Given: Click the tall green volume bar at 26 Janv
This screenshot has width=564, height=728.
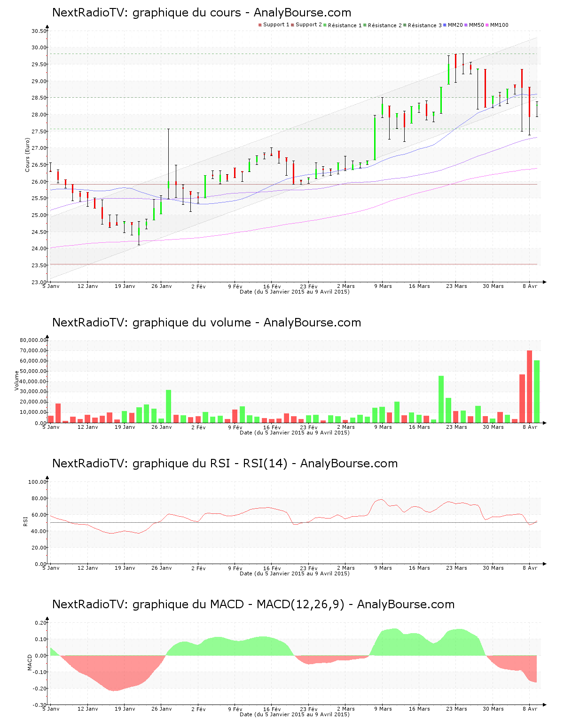Looking at the screenshot, I should (168, 406).
